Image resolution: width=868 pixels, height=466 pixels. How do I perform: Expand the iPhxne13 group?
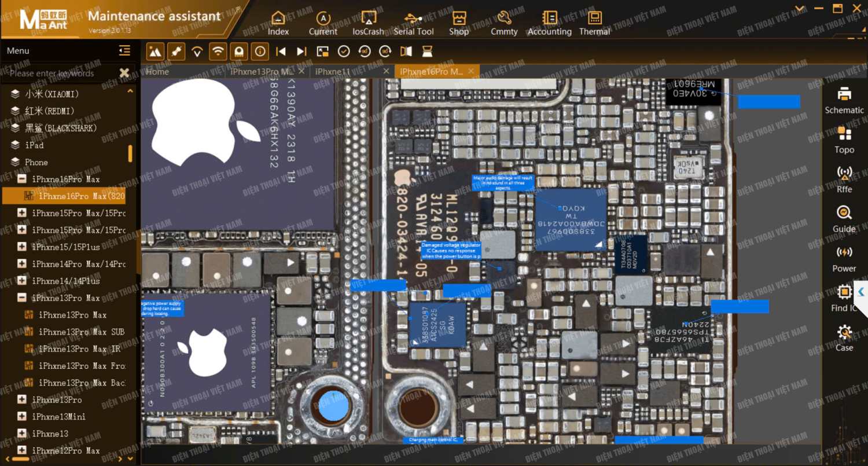pos(22,433)
